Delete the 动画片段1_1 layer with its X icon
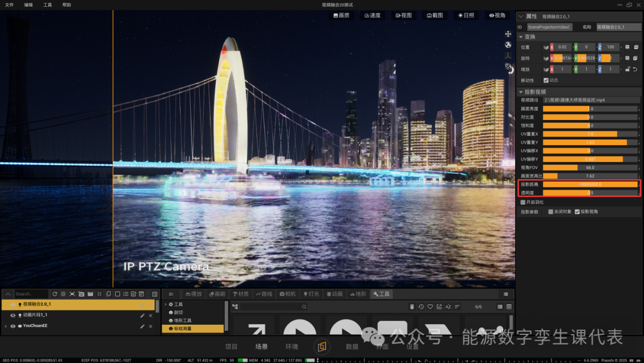The height and width of the screenshot is (363, 644). (151, 315)
